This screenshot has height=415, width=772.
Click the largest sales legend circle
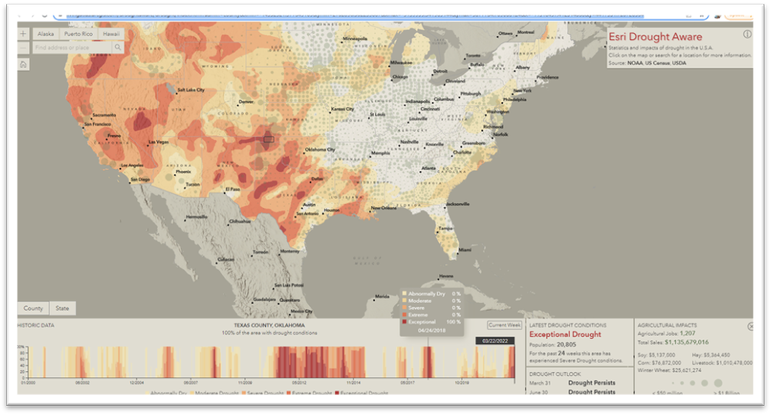[718, 383]
